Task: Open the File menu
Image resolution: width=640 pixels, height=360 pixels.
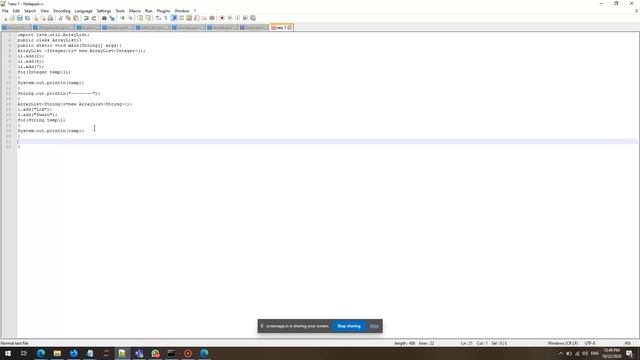Action: pyautogui.click(x=5, y=11)
